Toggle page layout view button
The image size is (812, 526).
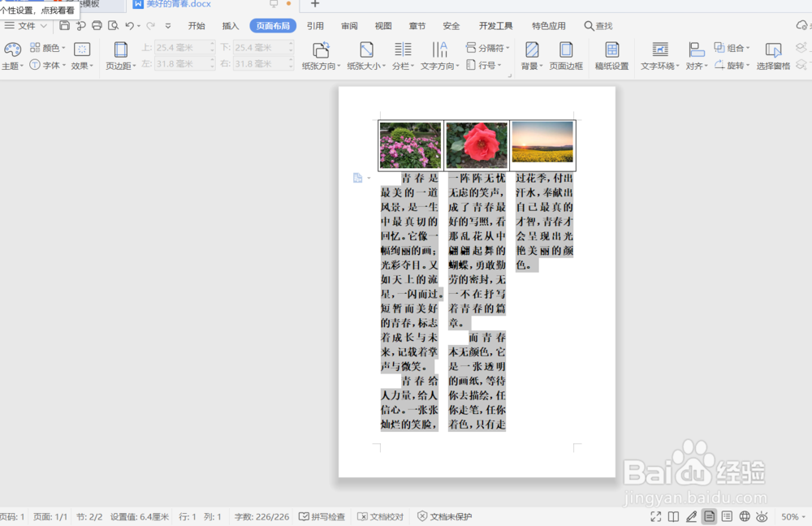[709, 516]
